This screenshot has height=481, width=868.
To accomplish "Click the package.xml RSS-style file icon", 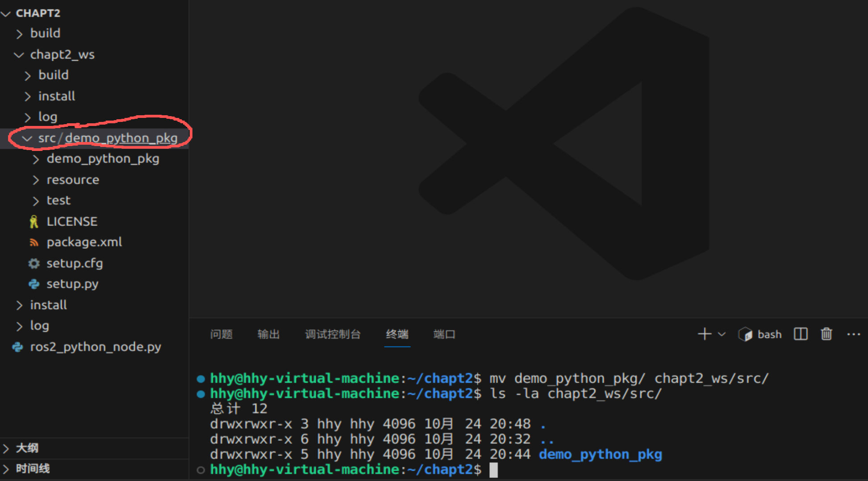I will [x=34, y=243].
